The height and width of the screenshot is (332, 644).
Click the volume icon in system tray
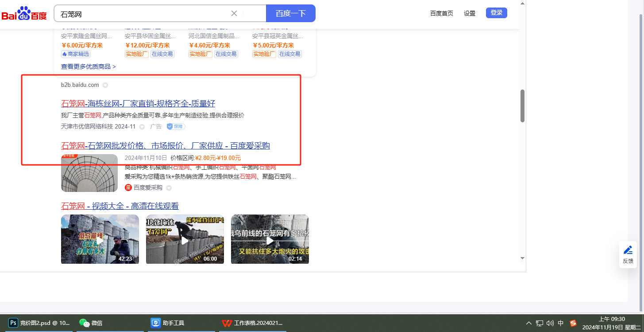tap(550, 323)
